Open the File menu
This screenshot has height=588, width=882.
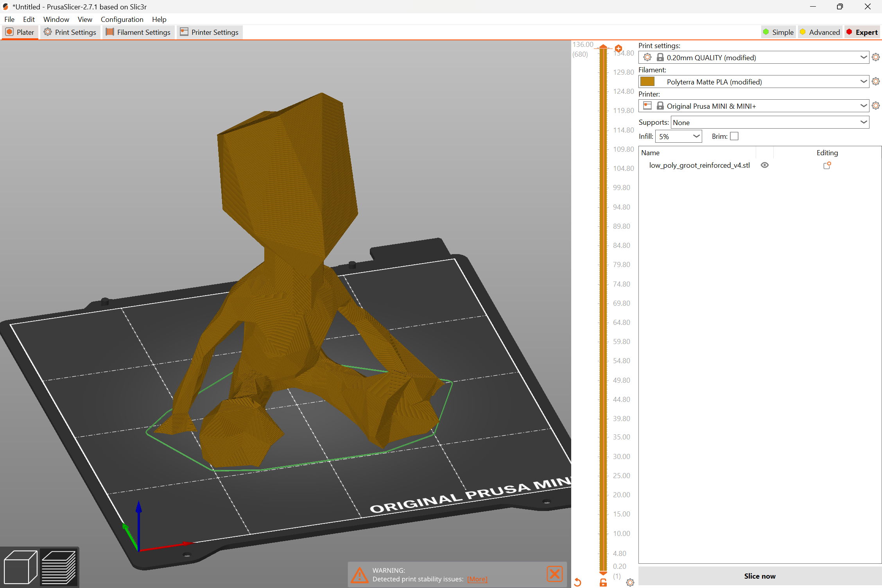click(9, 19)
